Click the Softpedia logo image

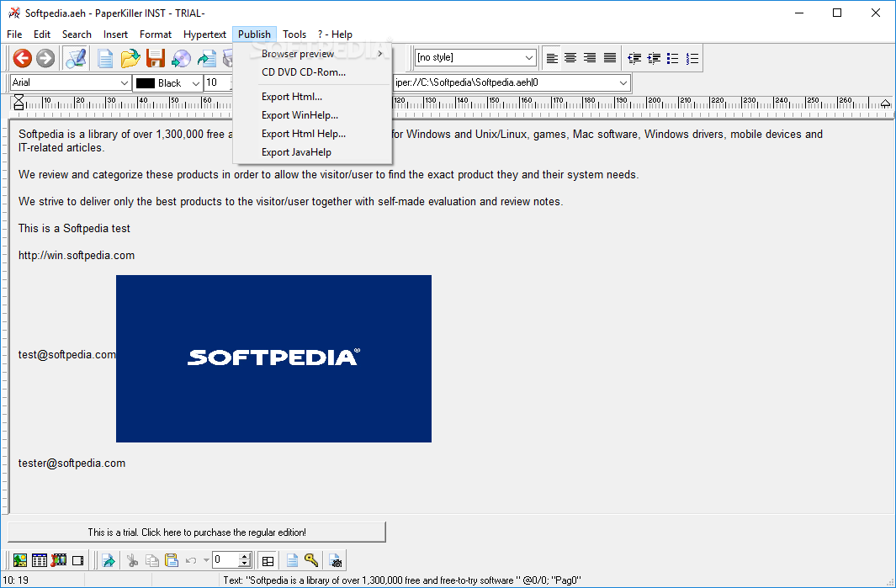273,359
